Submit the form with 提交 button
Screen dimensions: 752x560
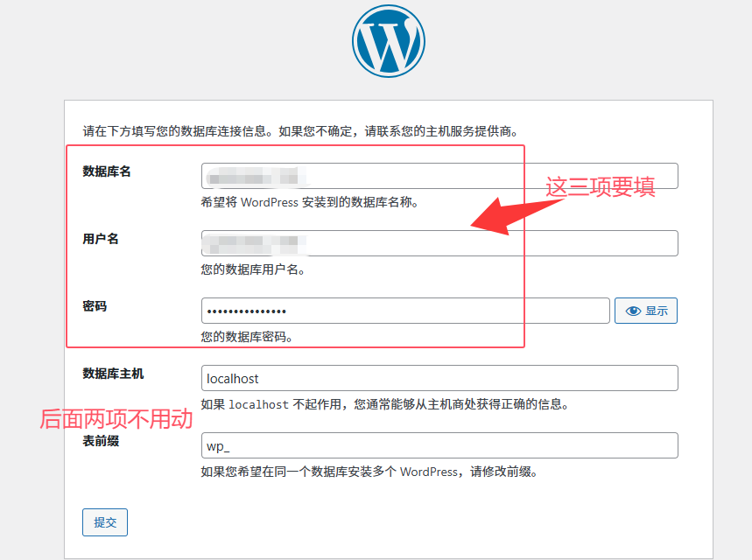[x=105, y=522]
